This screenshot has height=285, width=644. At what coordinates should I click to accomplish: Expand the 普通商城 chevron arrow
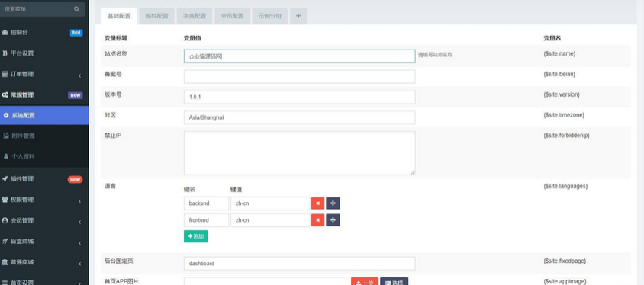tap(79, 264)
